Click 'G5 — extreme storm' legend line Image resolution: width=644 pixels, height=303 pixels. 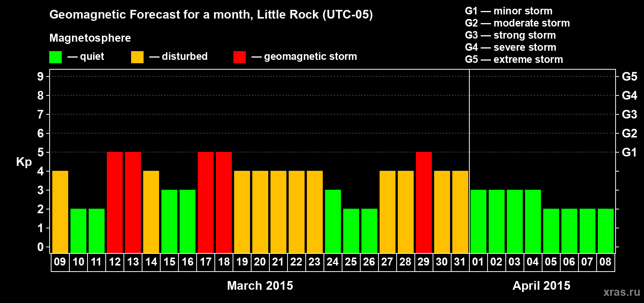514,59
